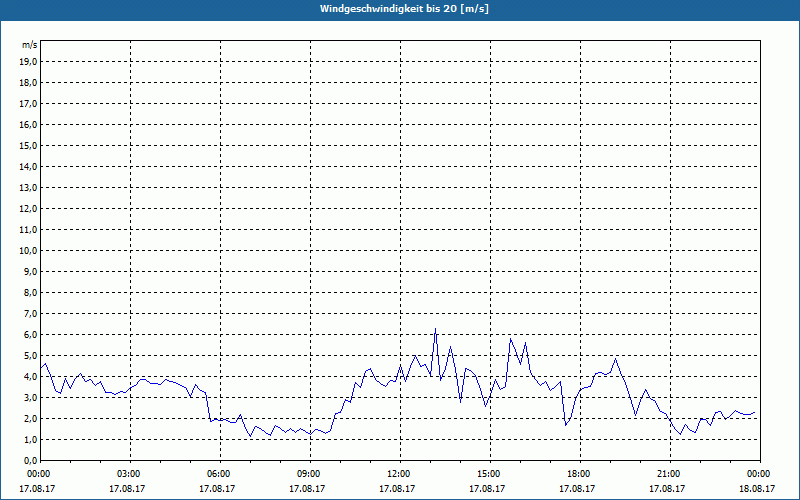Click the "18.08.17" date label
The image size is (800, 500).
click(757, 488)
